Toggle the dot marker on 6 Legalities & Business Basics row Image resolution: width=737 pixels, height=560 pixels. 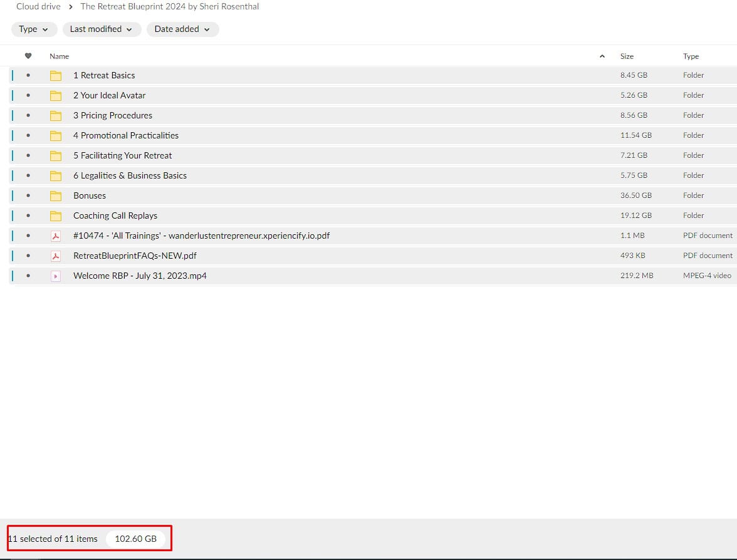coord(28,175)
